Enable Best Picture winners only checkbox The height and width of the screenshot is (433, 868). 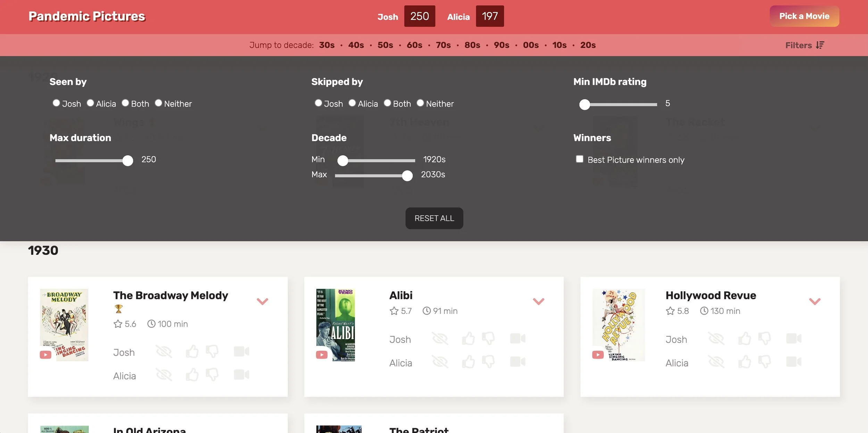[x=579, y=159]
